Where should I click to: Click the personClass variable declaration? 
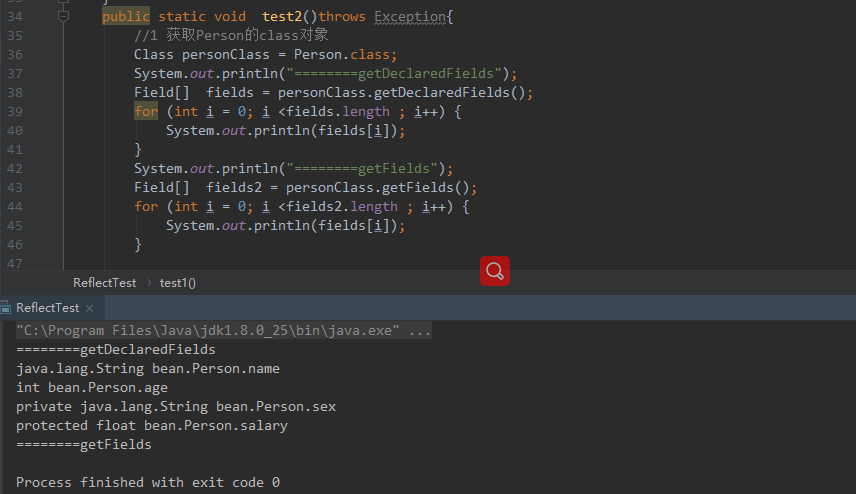click(225, 55)
